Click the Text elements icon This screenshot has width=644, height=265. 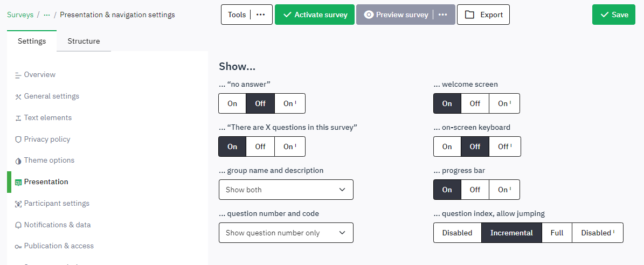tap(18, 118)
